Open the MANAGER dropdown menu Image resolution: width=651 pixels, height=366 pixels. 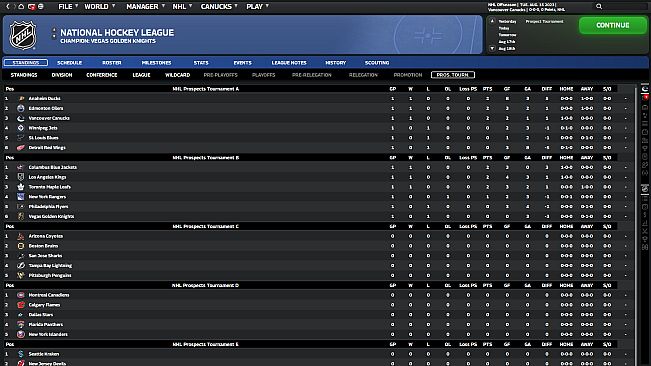[146, 7]
